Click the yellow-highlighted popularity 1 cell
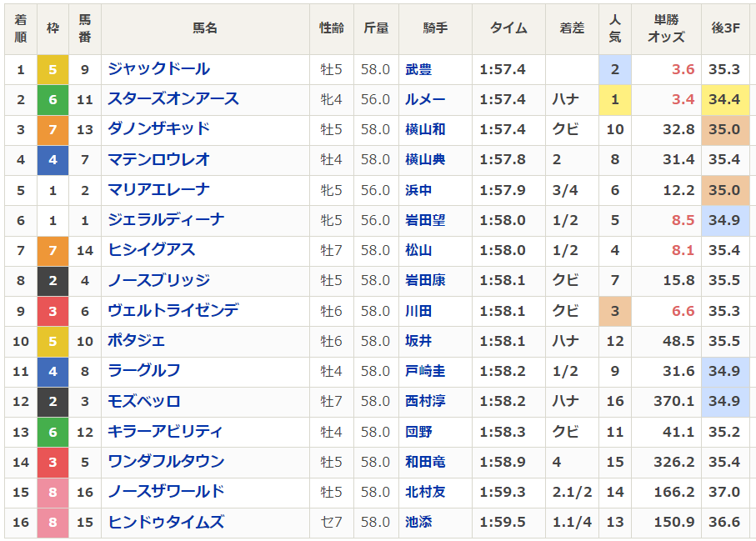 pyautogui.click(x=615, y=100)
